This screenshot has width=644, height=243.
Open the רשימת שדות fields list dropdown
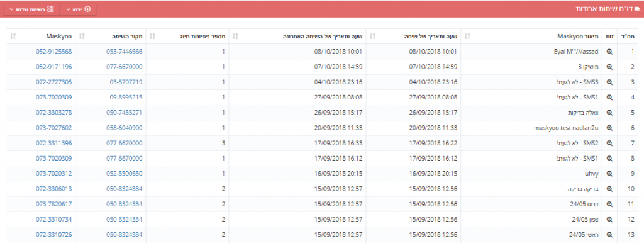(x=31, y=9)
